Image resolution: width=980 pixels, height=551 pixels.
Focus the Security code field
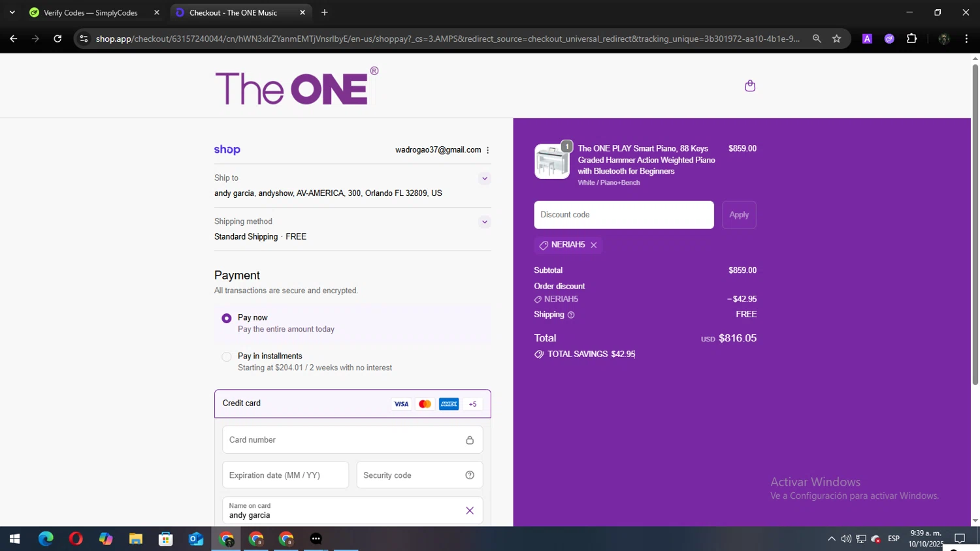[x=419, y=475]
